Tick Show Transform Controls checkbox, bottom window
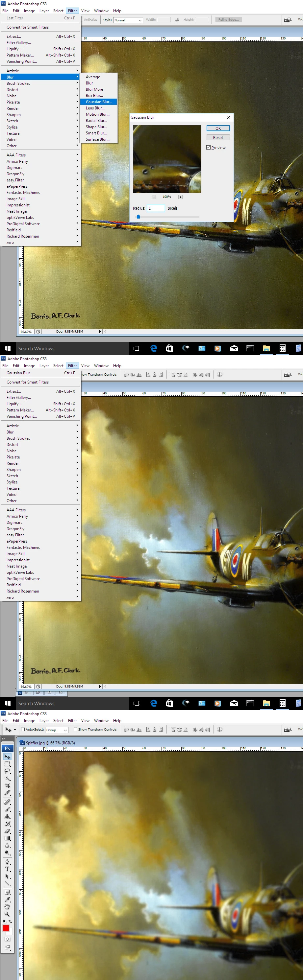Viewport: 303px width, 980px height. [75, 729]
